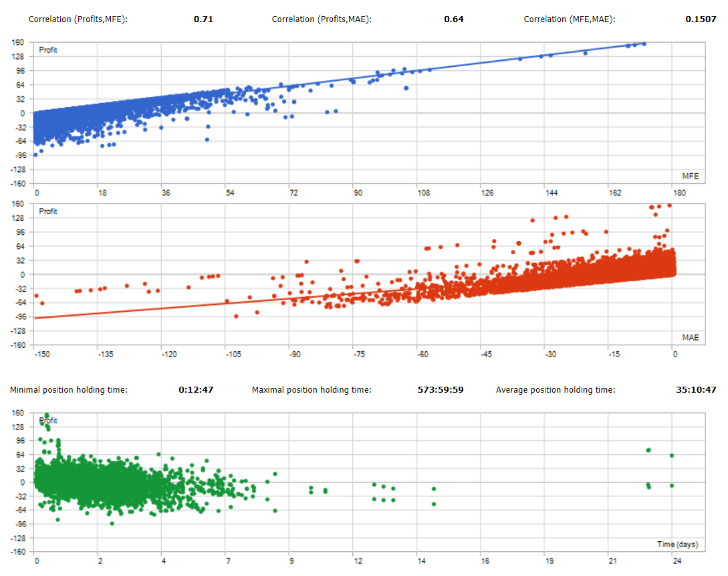Select the 0.64 correlation value

453,19
